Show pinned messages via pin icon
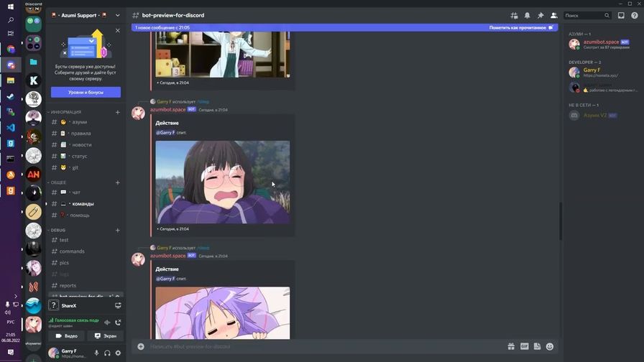Screen dimensions: 644x362 coord(540,16)
